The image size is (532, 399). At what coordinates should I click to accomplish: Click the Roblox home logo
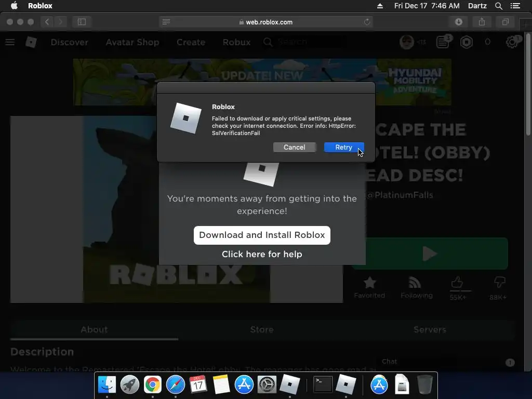coord(31,42)
